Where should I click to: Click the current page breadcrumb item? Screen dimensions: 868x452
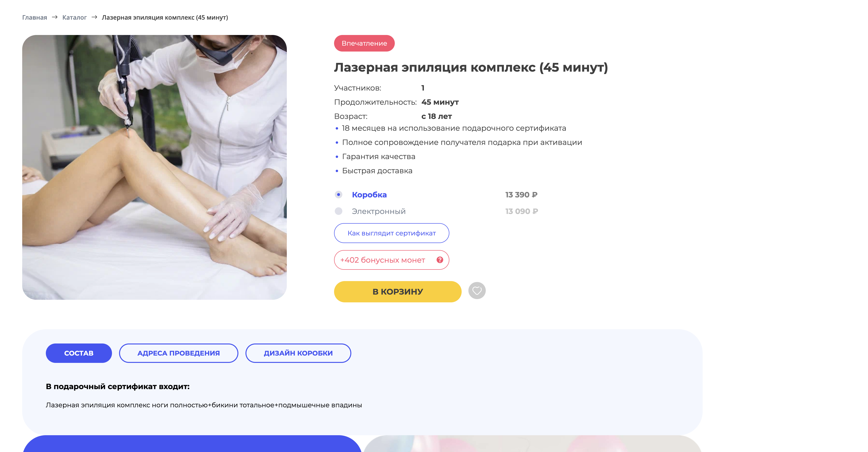pos(165,17)
